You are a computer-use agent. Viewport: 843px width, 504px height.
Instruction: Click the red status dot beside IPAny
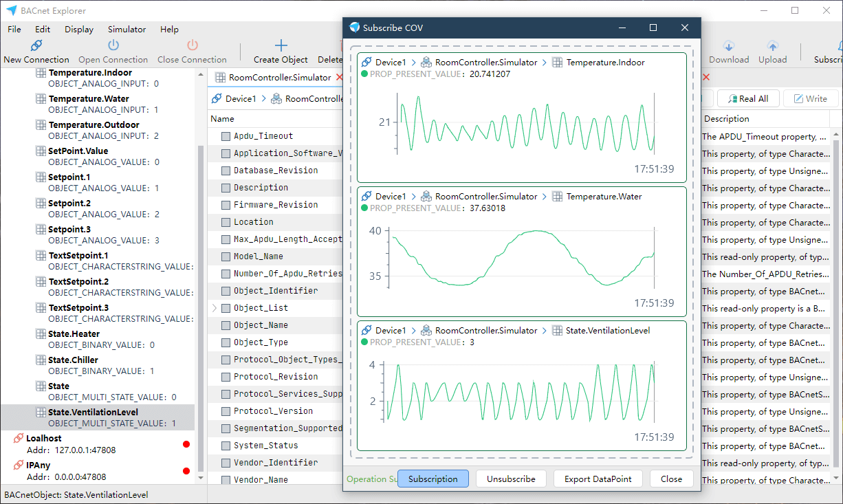(x=186, y=470)
